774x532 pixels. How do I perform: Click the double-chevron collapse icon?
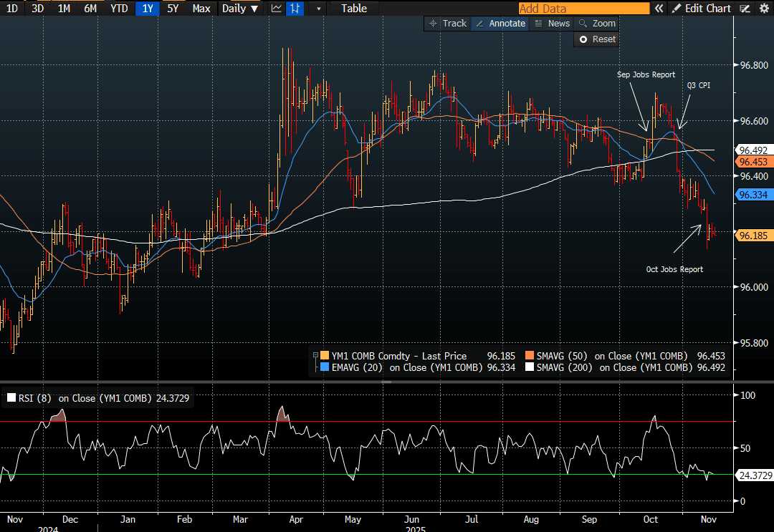coord(659,9)
